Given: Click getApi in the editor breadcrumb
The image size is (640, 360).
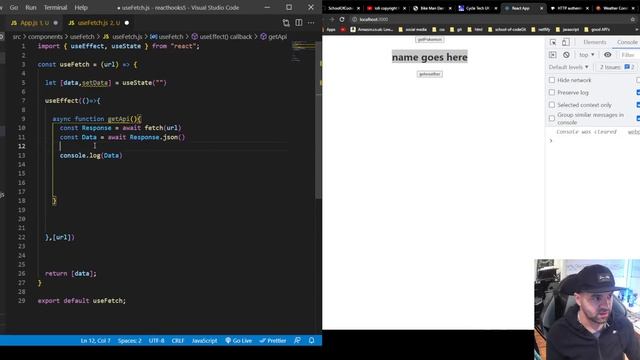Looking at the screenshot, I should click(x=277, y=37).
